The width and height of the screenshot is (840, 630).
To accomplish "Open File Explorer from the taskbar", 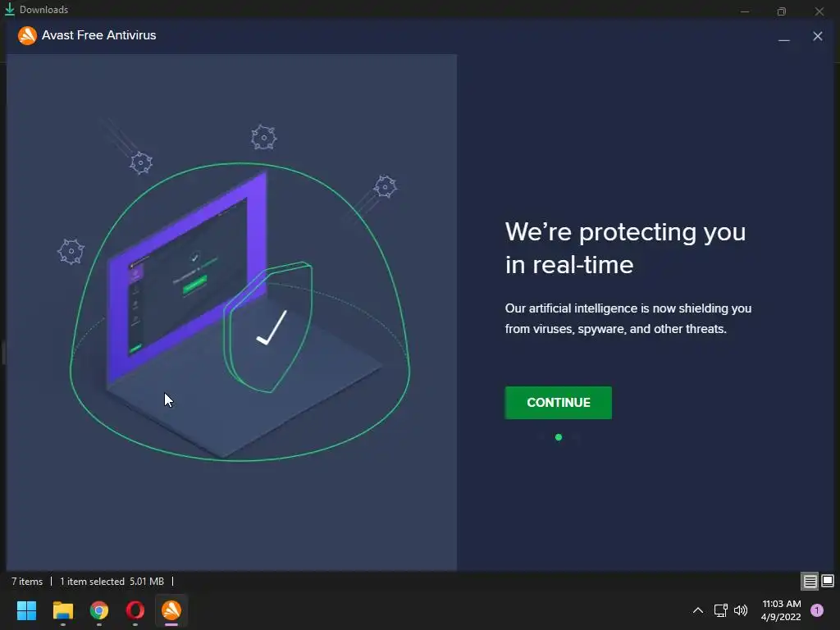I will [62, 610].
